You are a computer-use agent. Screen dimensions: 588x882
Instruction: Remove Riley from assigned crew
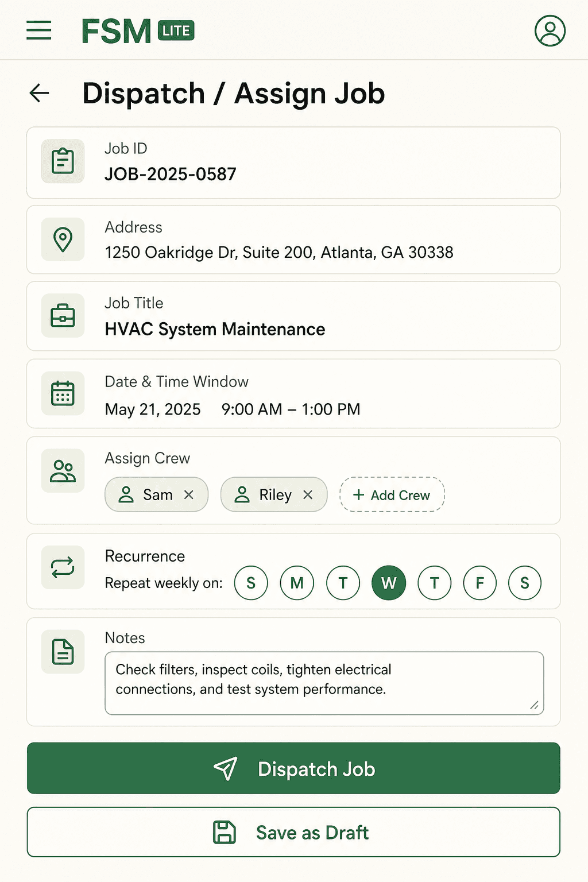tap(308, 494)
